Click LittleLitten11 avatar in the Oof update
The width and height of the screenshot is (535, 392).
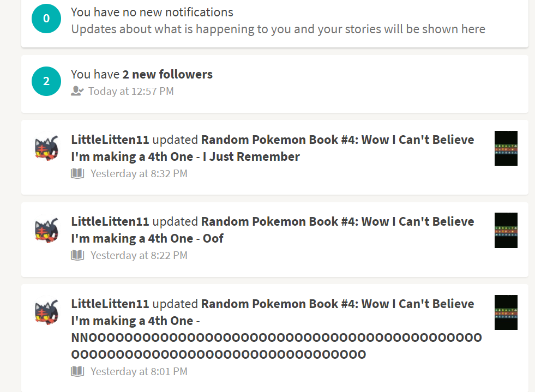click(x=47, y=230)
